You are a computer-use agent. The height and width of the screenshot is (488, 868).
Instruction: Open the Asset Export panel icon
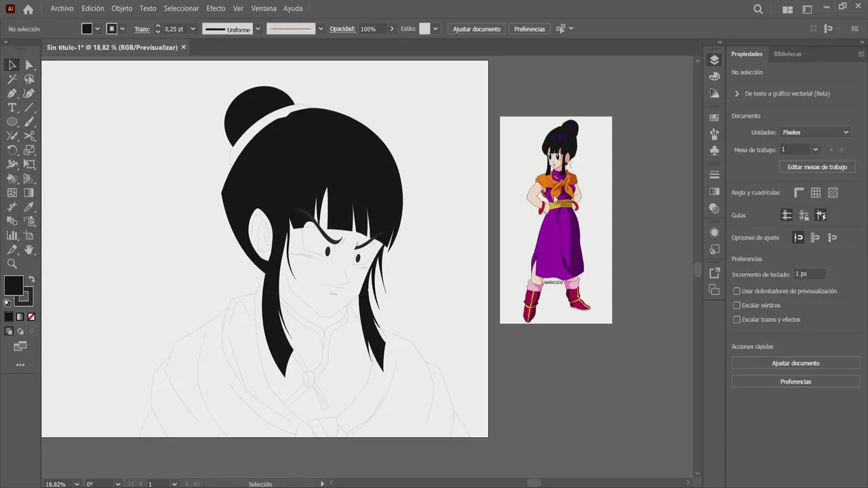click(x=714, y=273)
